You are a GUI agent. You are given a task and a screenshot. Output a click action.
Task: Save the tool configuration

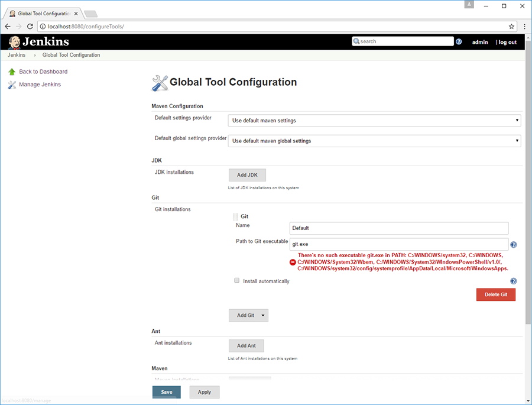click(x=167, y=392)
